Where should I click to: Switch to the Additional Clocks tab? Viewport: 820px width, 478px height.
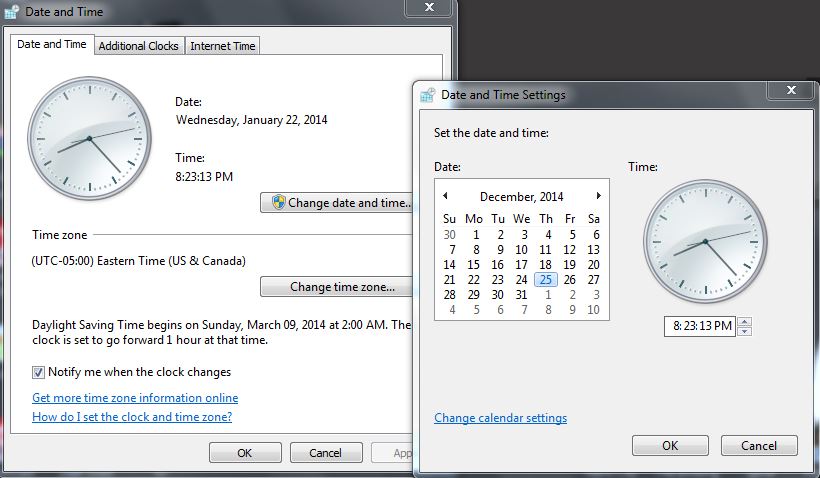(x=139, y=46)
